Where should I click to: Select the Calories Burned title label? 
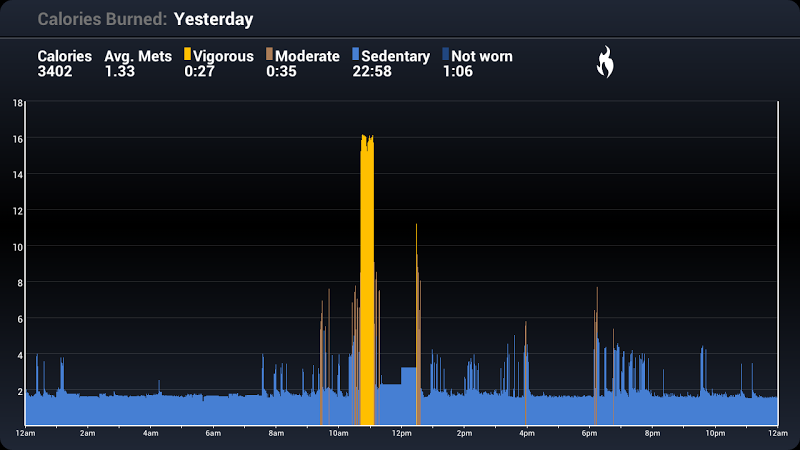102,19
